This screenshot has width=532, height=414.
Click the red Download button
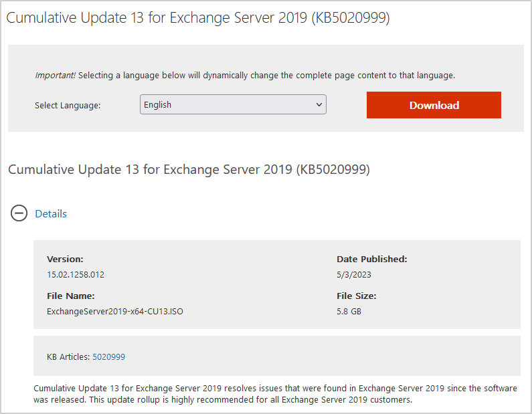[434, 105]
